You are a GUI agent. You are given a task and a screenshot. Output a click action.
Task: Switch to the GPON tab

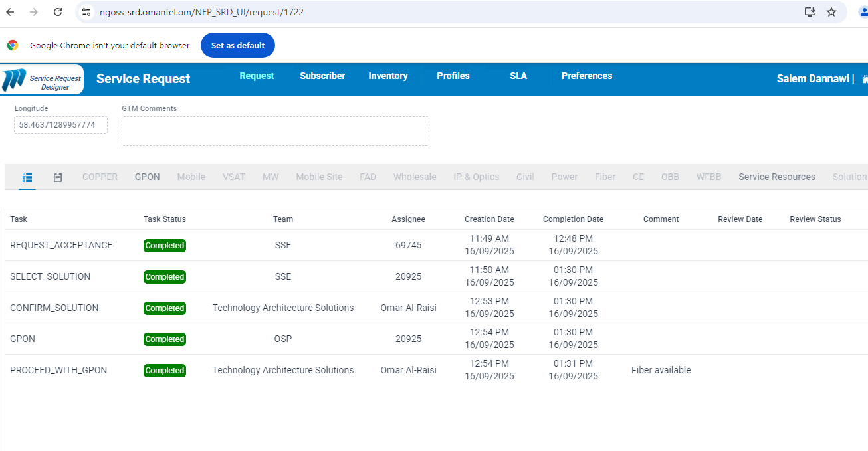148,177
